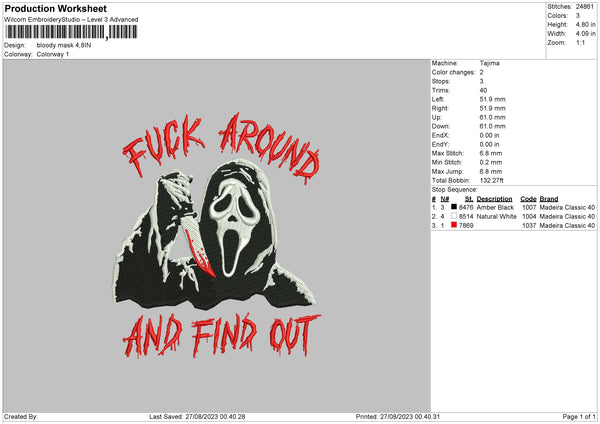Click 'Madeira Classic 40' in Amber Black row
The width and height of the screenshot is (600, 424).
[x=567, y=207]
